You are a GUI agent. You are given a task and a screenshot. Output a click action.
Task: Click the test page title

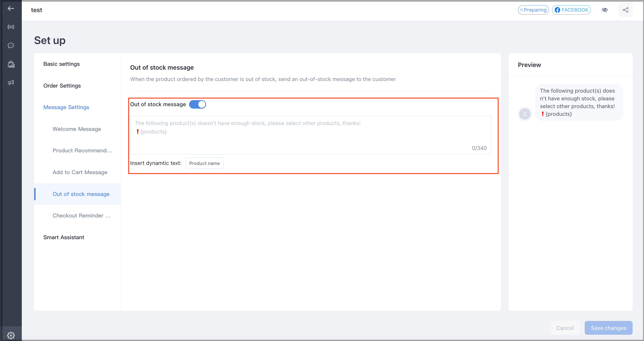click(37, 10)
